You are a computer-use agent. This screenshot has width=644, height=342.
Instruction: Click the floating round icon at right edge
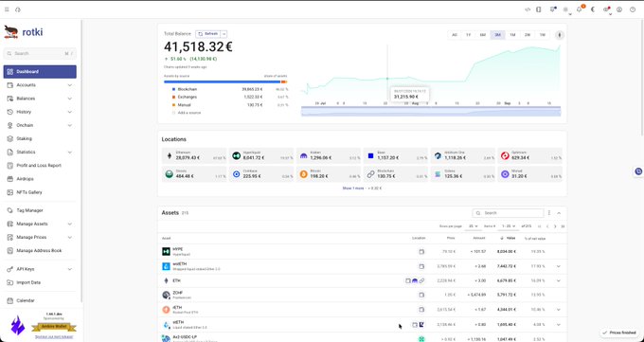pyautogui.click(x=638, y=171)
